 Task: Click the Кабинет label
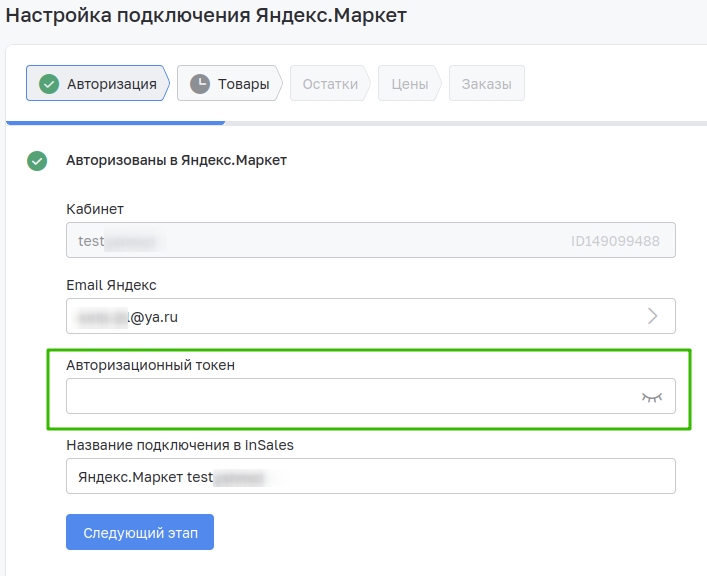click(95, 209)
